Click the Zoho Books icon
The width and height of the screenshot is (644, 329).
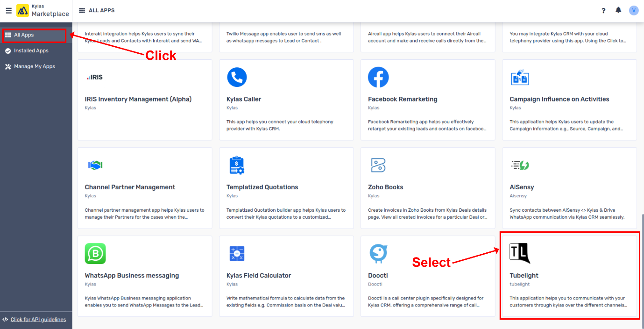click(378, 165)
